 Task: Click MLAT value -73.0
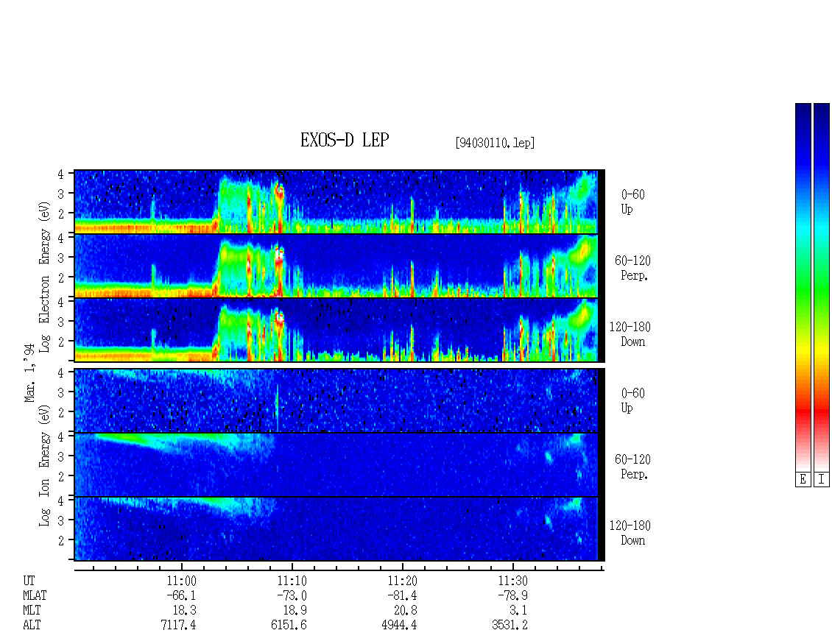pos(292,595)
